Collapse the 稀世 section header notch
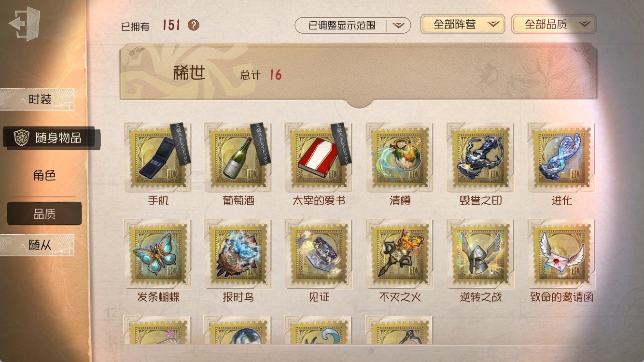Image resolution: width=644 pixels, height=362 pixels. [358, 102]
